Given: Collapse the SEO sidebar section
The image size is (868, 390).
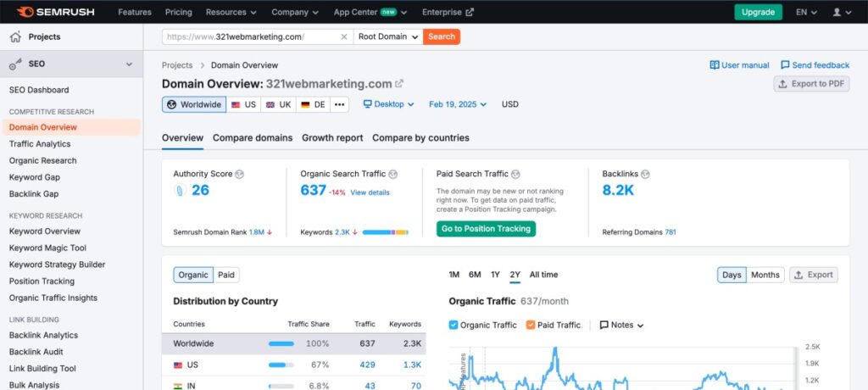Looking at the screenshot, I should click(x=129, y=64).
